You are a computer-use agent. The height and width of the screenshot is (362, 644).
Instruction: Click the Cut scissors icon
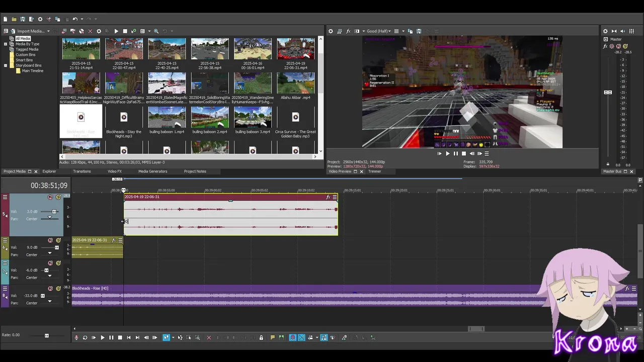pos(49,19)
